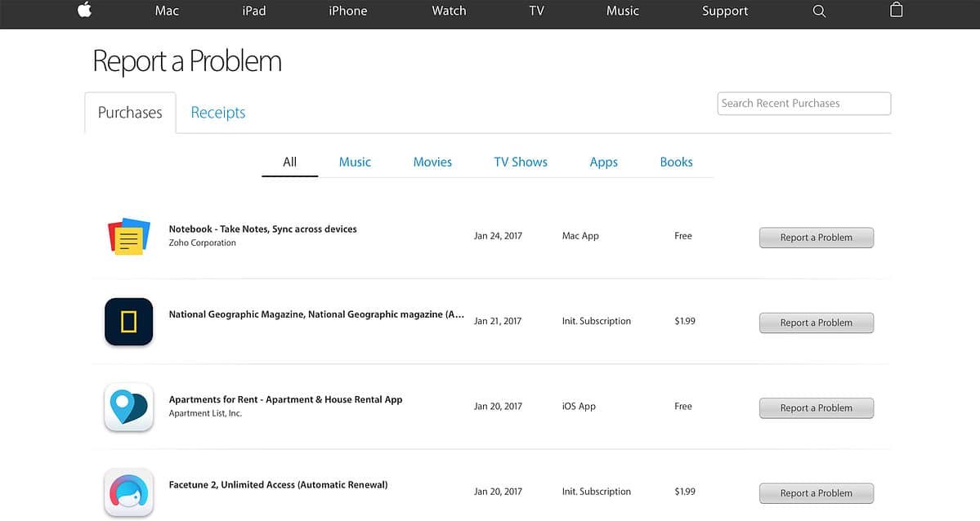Open Support in the navigation bar
The width and height of the screenshot is (980, 521).
click(724, 11)
